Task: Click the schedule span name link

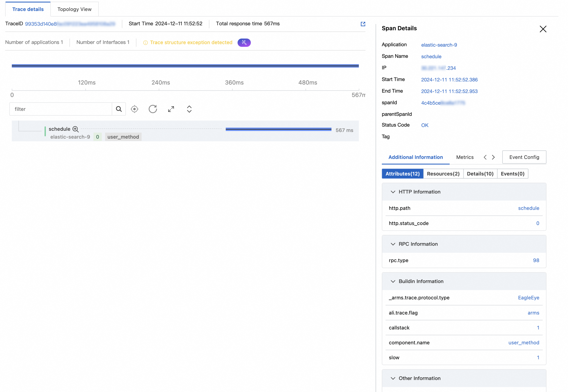Action: tap(431, 56)
